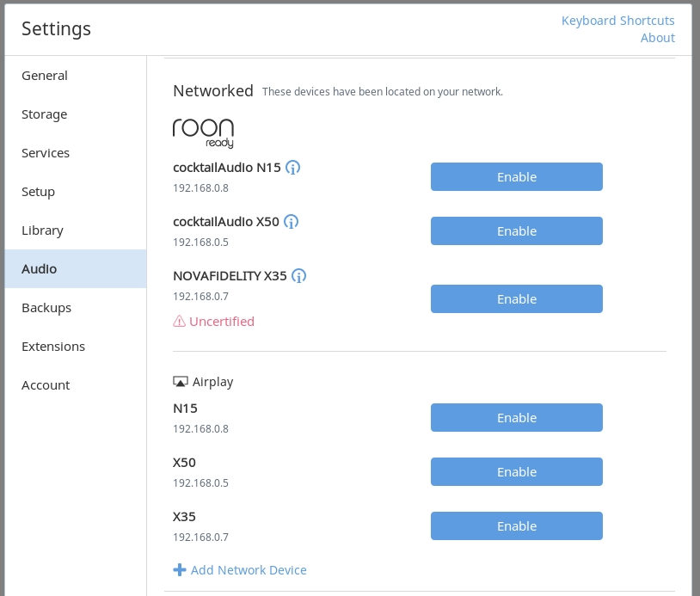Viewport: 700px width, 596px height.
Task: Click the Airplay X50 device name
Action: coord(184,462)
